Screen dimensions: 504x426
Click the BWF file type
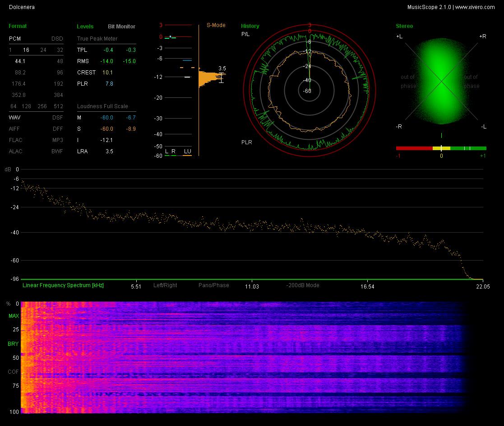(x=57, y=151)
